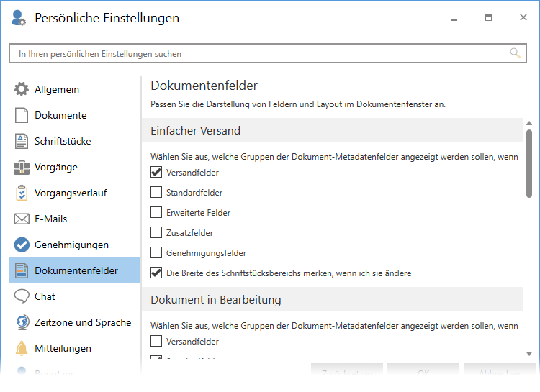Viewport: 540px width, 392px height.
Task: Enable the Genehmigungsfelder checkbox
Action: (x=156, y=252)
